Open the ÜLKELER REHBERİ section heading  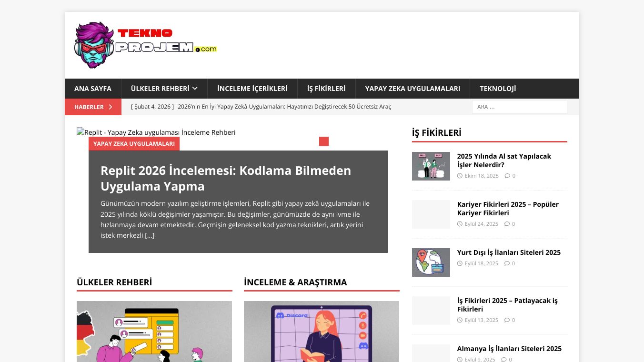114,282
